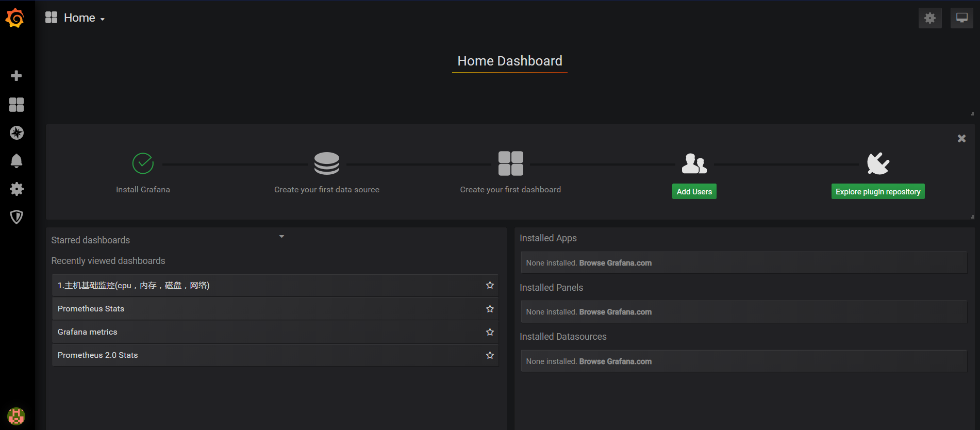Image resolution: width=980 pixels, height=430 pixels.
Task: Click Create your first data source label
Action: 327,190
